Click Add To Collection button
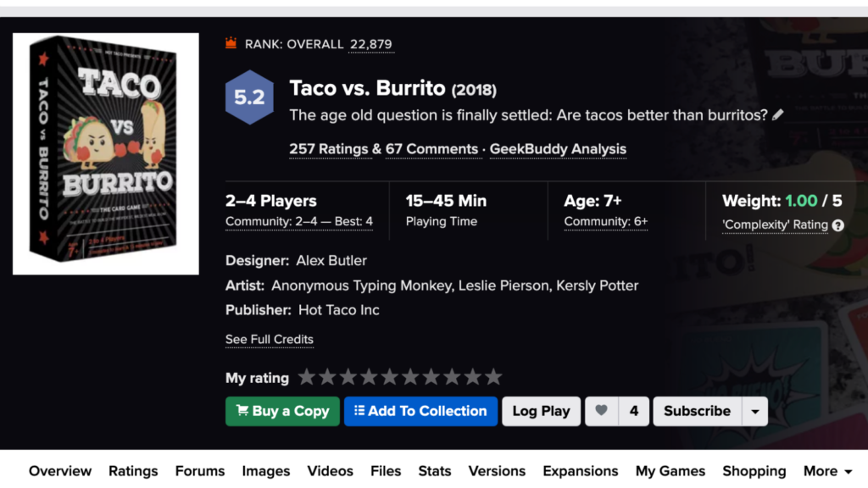 click(x=420, y=411)
